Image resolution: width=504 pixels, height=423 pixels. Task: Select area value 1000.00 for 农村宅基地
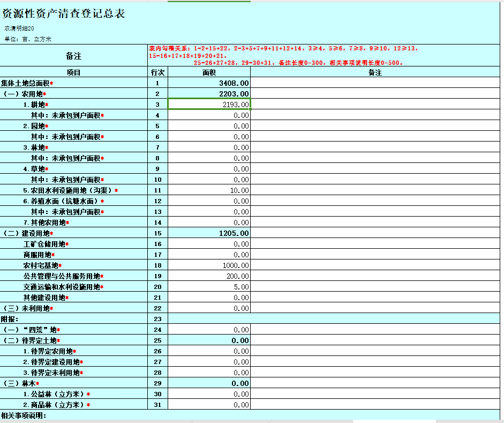click(x=209, y=265)
